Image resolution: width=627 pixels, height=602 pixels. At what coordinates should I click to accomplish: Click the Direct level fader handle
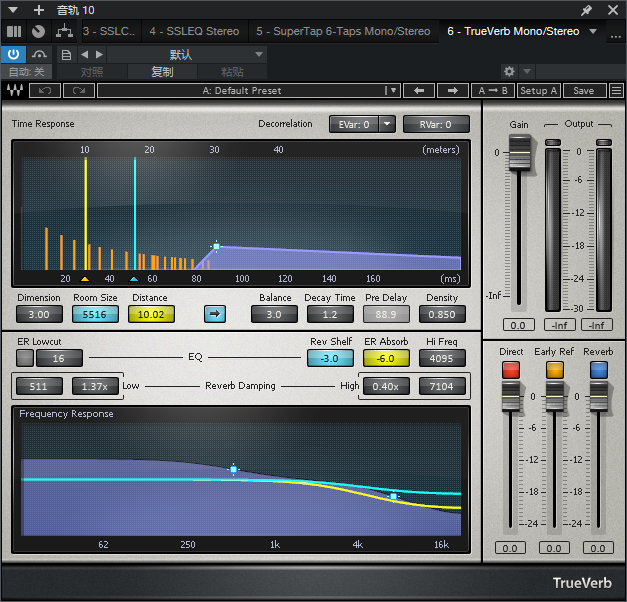tap(511, 396)
